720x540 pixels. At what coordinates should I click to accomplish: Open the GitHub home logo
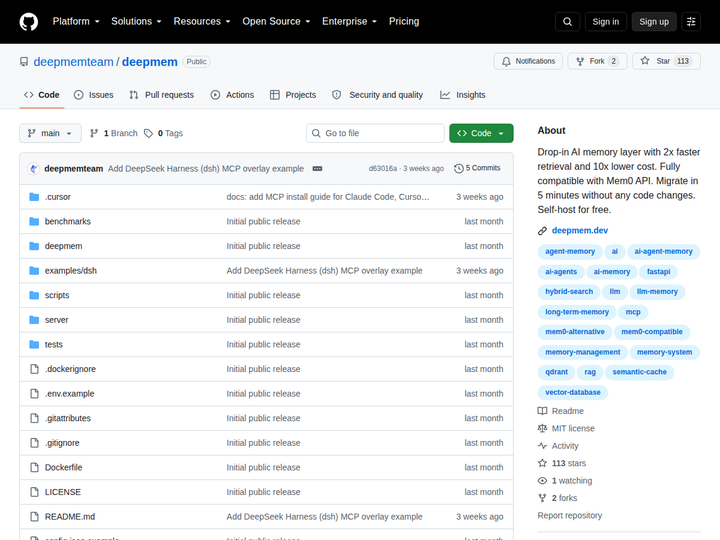28,22
